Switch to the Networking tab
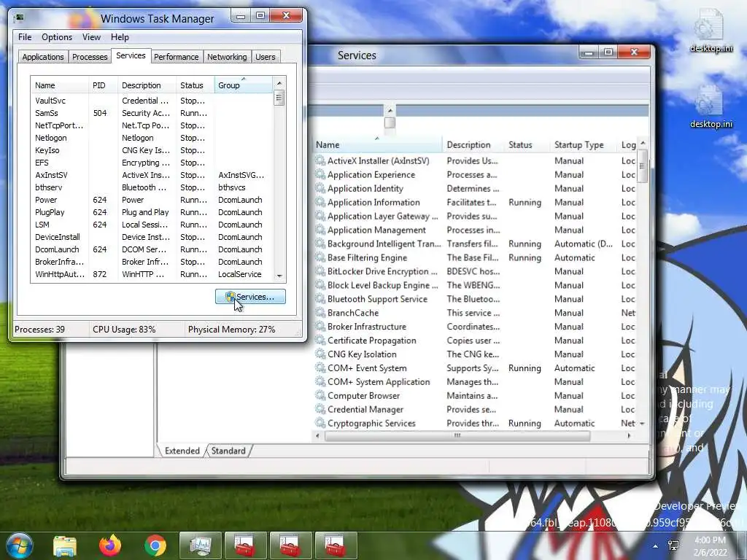747x560 pixels. point(228,57)
